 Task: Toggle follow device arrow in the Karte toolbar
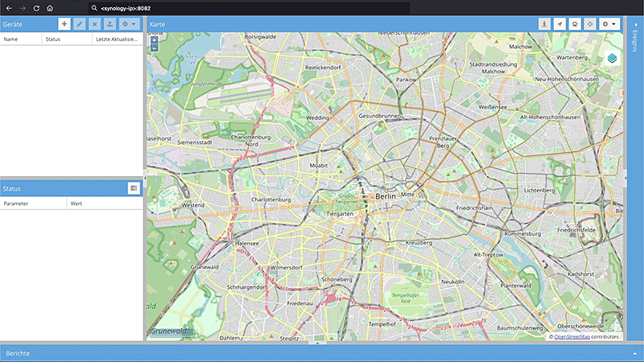(x=560, y=24)
